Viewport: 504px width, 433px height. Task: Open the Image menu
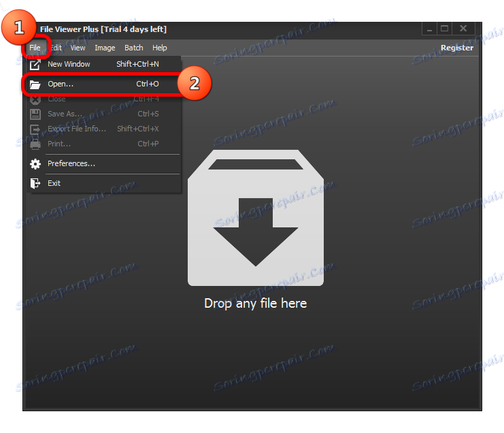click(x=105, y=48)
